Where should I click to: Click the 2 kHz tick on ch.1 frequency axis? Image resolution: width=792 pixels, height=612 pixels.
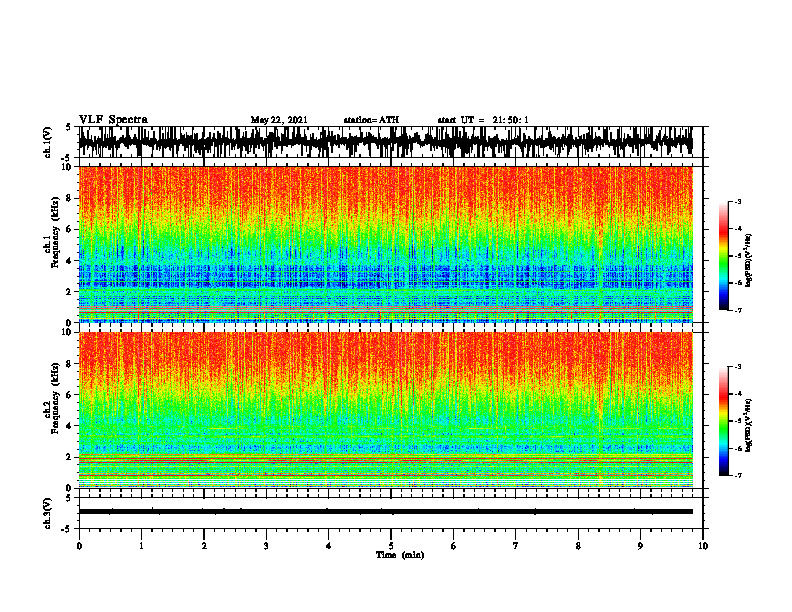coord(70,292)
